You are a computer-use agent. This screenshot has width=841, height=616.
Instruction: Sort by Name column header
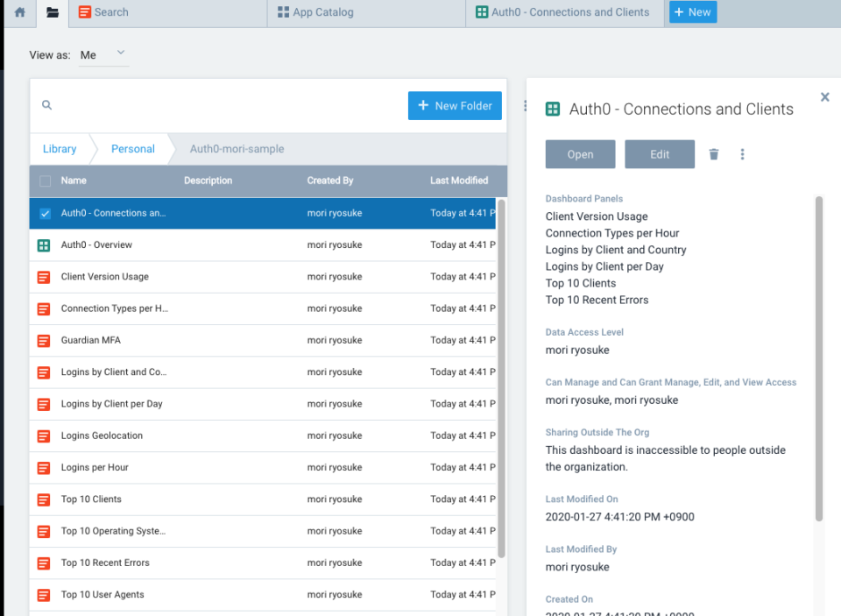coord(74,181)
